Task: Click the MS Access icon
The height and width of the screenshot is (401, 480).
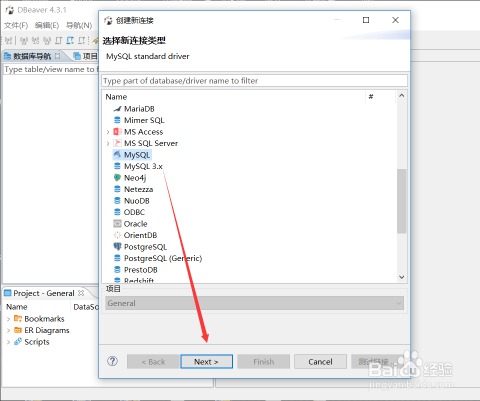Action: click(x=117, y=132)
